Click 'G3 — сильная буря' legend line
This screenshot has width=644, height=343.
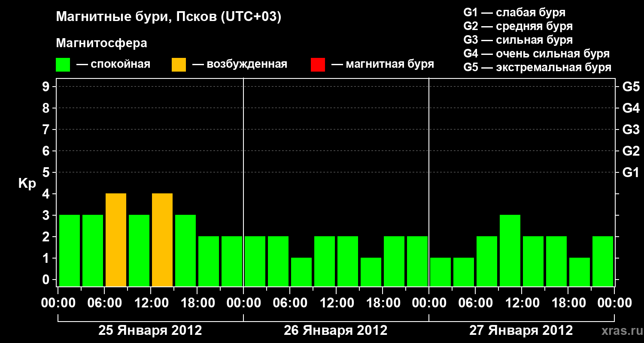518,40
